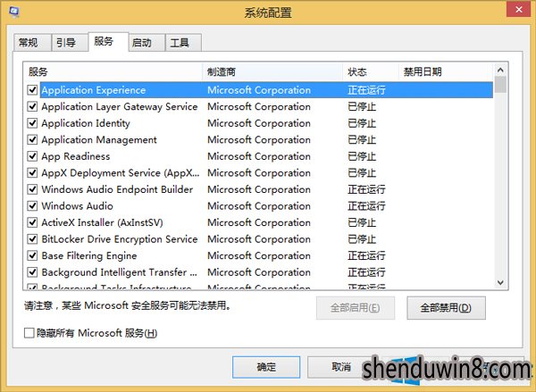Click 已停止 status of Application Identity
536x392 pixels.
[362, 123]
